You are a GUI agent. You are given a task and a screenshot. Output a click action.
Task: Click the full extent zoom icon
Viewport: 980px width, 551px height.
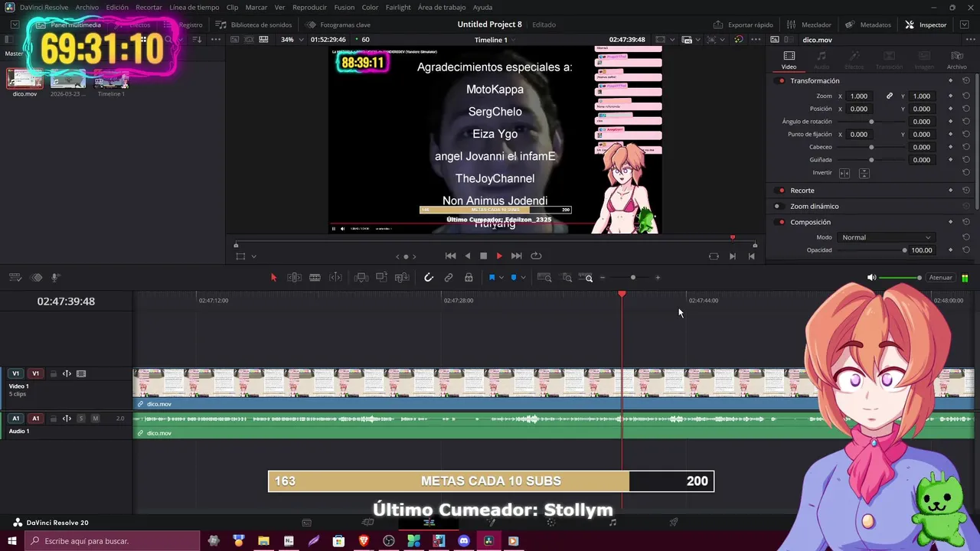coord(544,277)
